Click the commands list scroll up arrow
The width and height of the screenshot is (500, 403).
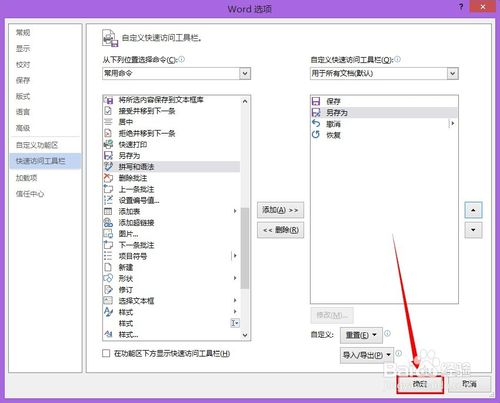point(245,101)
